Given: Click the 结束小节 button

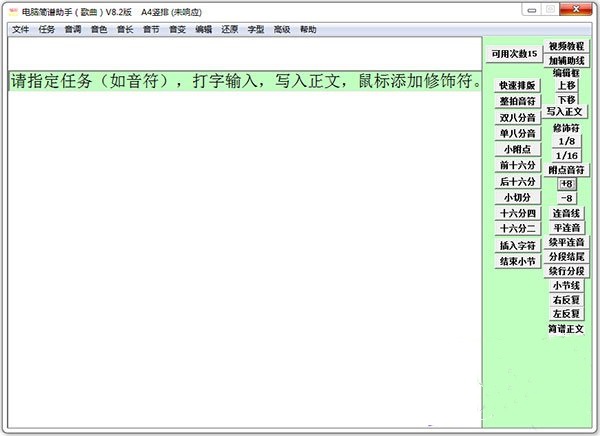Looking at the screenshot, I should (517, 261).
